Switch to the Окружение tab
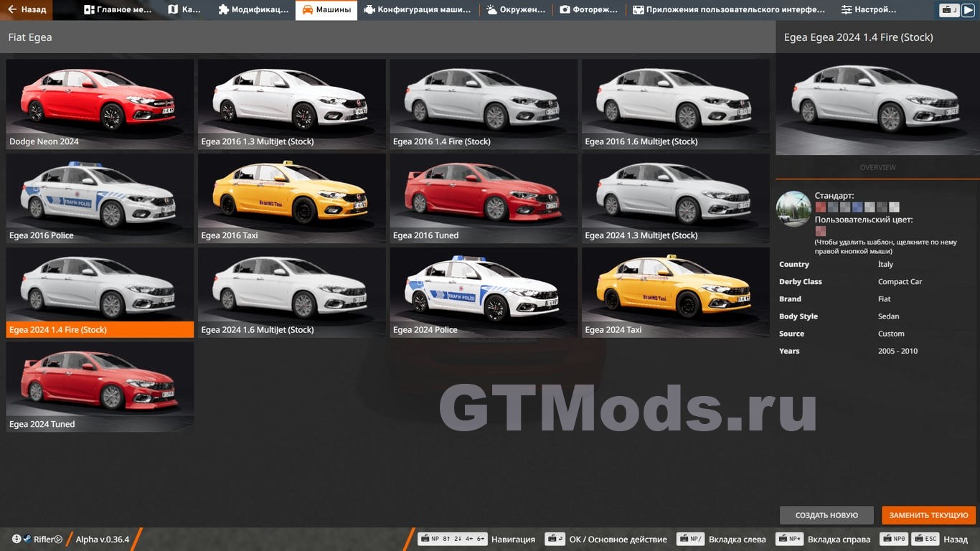This screenshot has height=551, width=980. (x=515, y=10)
